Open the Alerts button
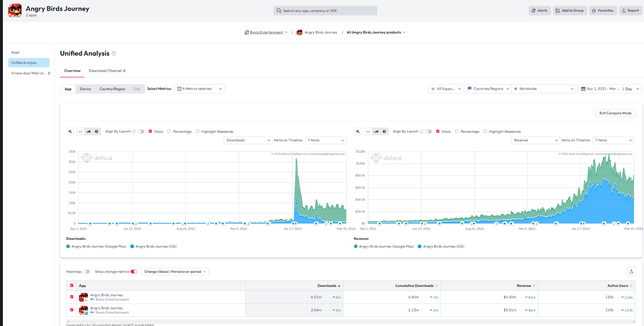The height and width of the screenshot is (326, 644). 540,10
